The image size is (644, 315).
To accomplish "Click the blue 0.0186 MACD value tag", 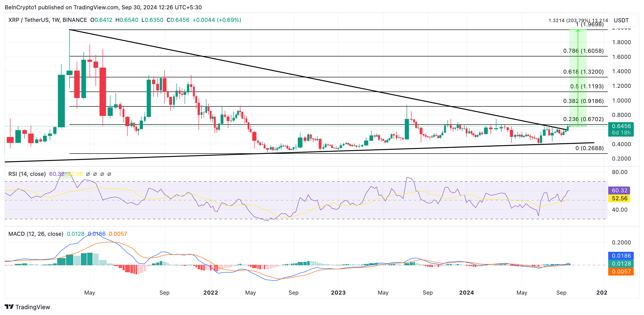I will 621,256.
